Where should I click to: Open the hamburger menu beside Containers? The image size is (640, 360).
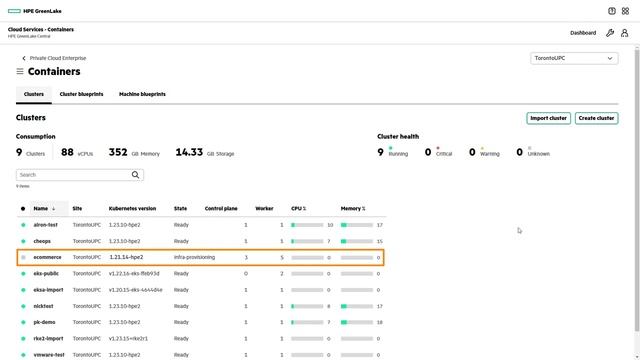(20, 71)
